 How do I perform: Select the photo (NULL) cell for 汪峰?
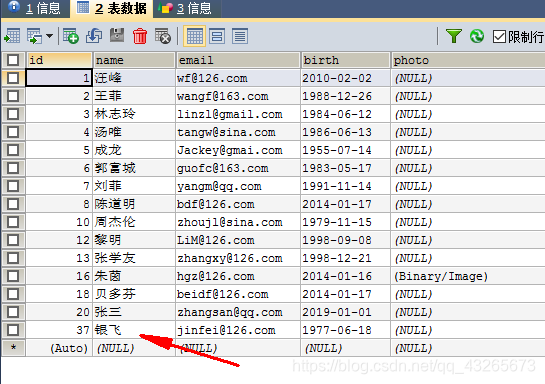click(x=468, y=78)
